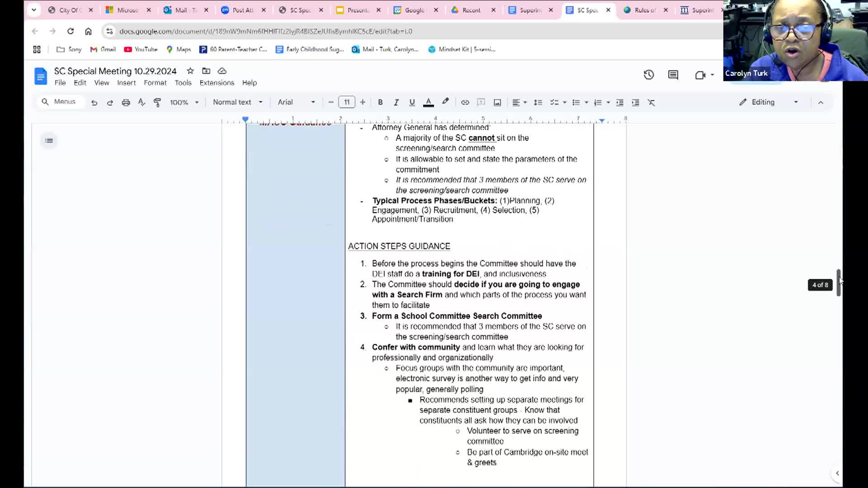
Task: Open the 100% zoom dropdown
Action: pos(184,103)
